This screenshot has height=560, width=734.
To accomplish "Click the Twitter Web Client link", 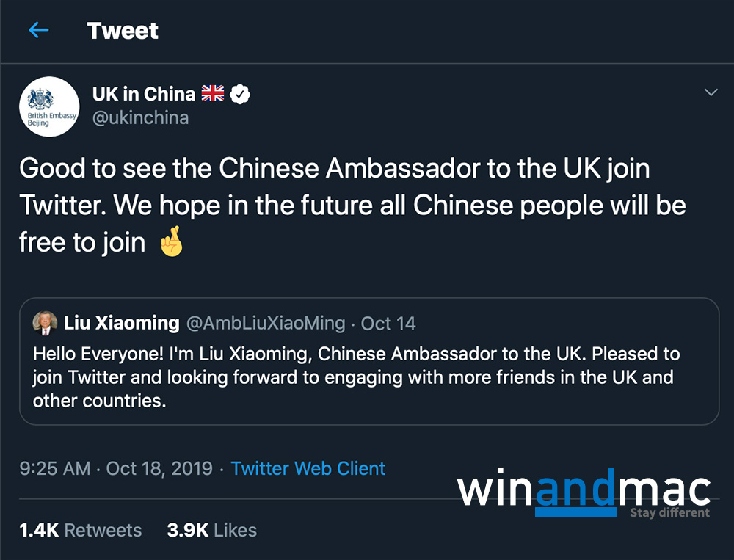I will (308, 468).
